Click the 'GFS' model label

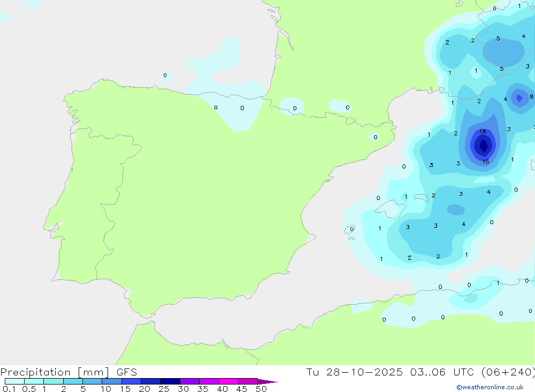[x=127, y=372]
